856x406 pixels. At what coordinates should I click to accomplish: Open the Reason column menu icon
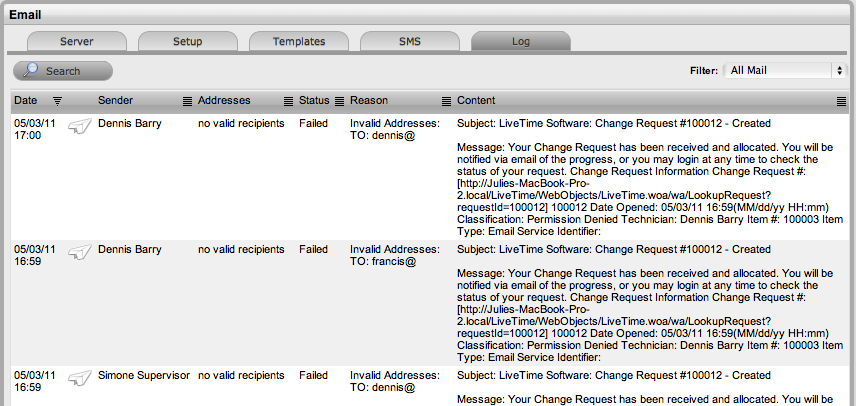click(x=446, y=101)
